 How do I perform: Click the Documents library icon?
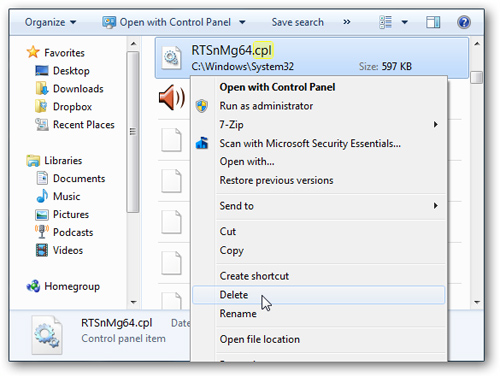tap(42, 178)
